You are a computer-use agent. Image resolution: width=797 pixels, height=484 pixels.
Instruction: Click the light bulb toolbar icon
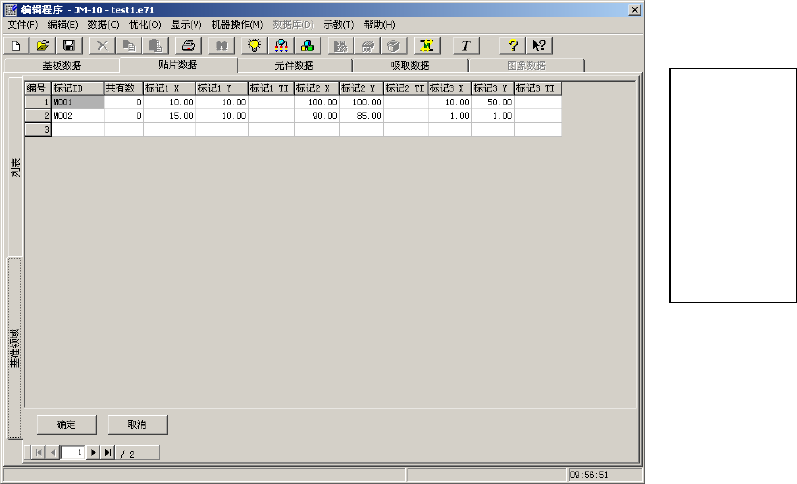click(254, 46)
